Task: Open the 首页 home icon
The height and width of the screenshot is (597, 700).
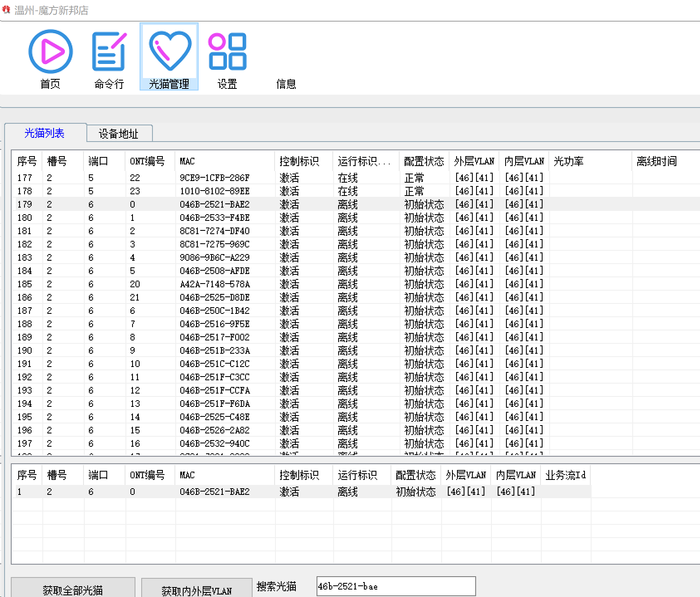Action: [50, 57]
